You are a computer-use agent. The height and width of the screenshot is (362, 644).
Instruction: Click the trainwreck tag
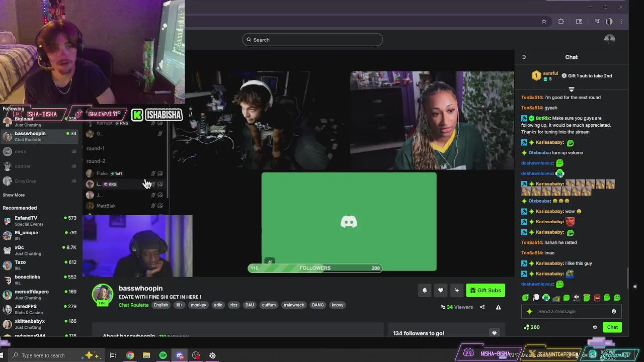(x=294, y=305)
